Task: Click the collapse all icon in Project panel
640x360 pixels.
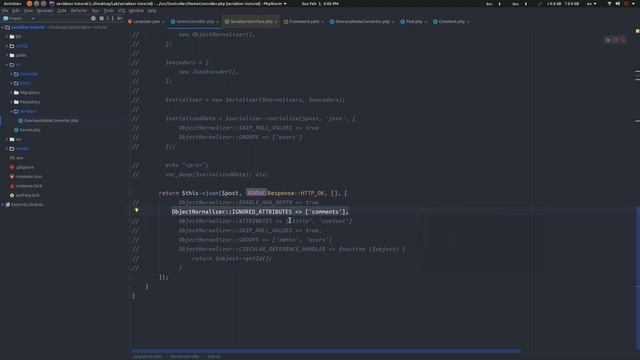Action: tap(102, 18)
